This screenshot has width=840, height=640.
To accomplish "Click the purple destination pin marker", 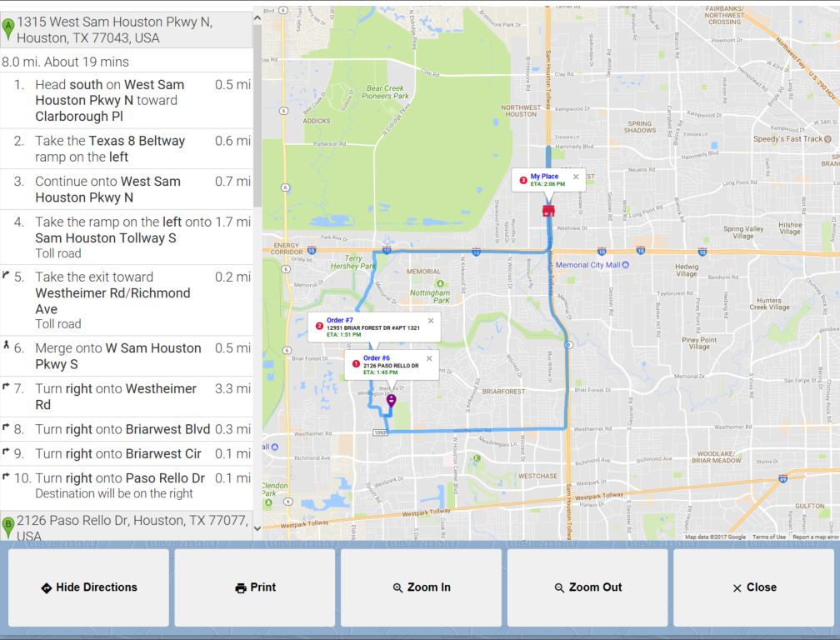I will click(x=391, y=400).
